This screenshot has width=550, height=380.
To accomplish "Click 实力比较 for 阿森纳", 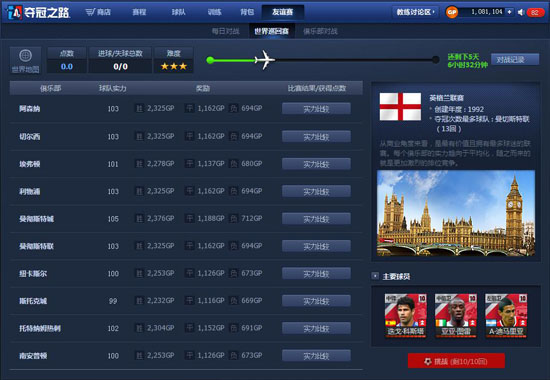I will pos(316,109).
